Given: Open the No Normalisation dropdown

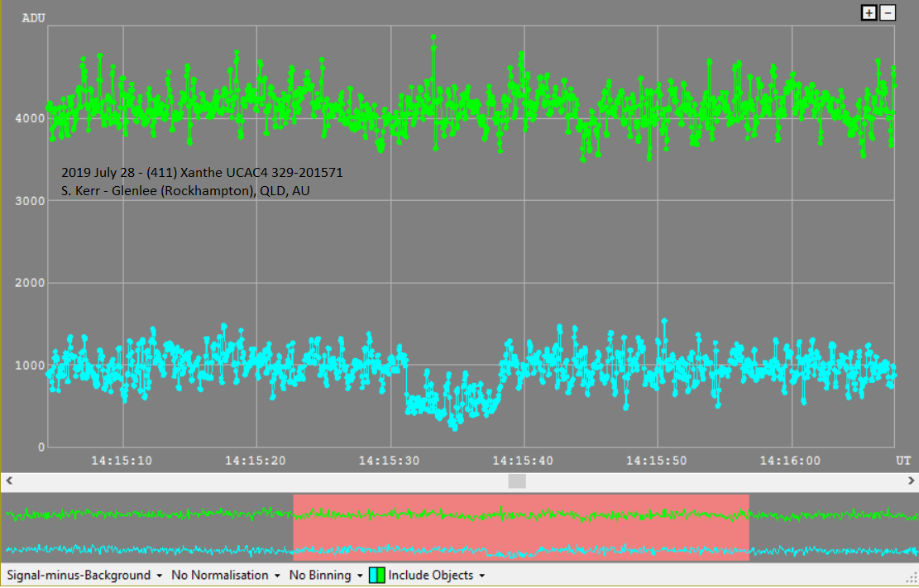Looking at the screenshot, I should (x=226, y=575).
